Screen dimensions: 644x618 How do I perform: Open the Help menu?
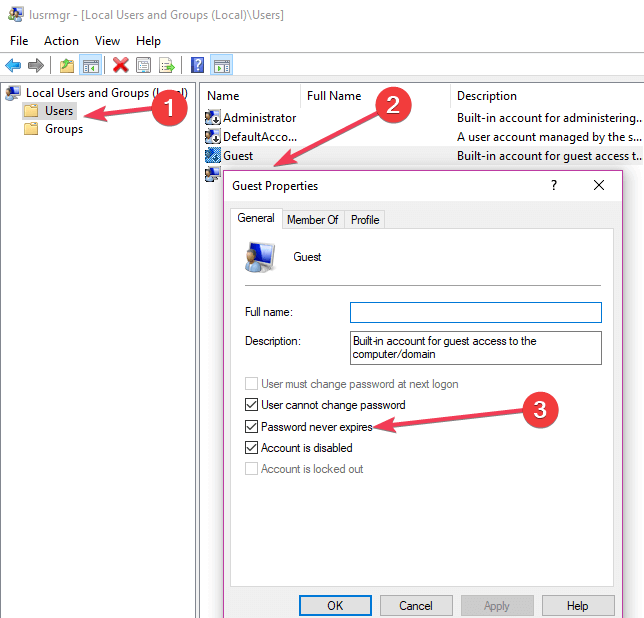[148, 41]
